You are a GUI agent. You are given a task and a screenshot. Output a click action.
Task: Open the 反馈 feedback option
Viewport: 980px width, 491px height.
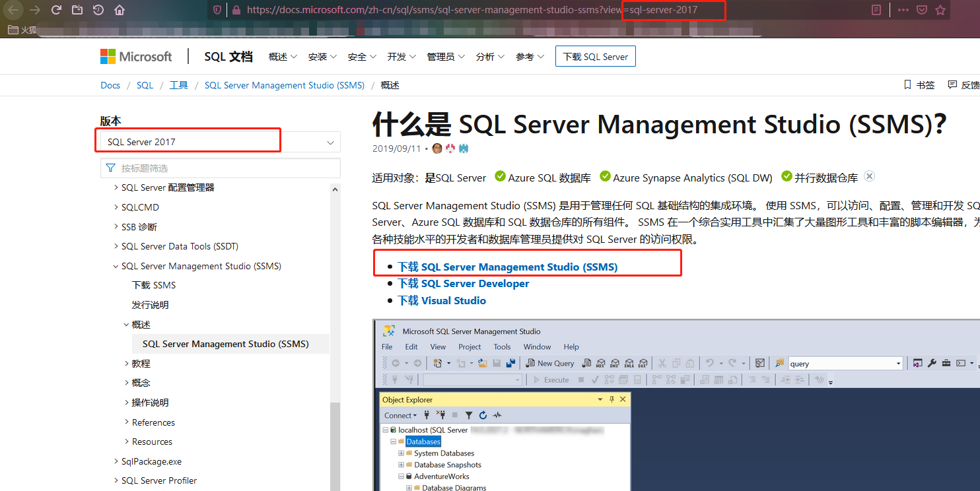pyautogui.click(x=963, y=85)
